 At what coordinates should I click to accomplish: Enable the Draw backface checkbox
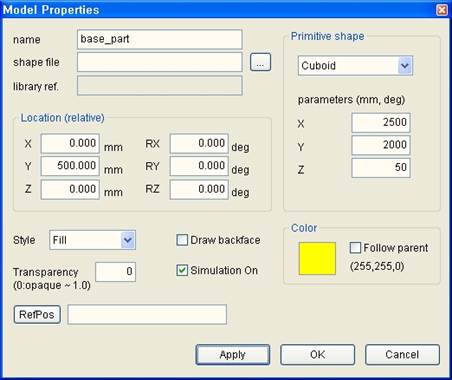[x=182, y=240]
